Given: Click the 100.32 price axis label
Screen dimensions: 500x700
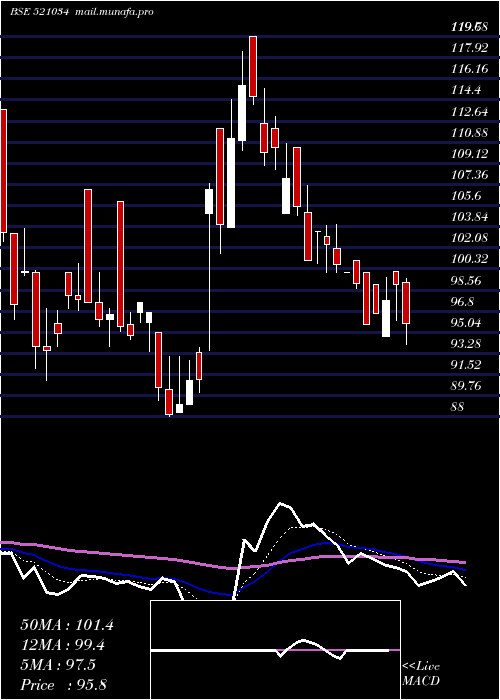Looking at the screenshot, I should pos(470,259).
